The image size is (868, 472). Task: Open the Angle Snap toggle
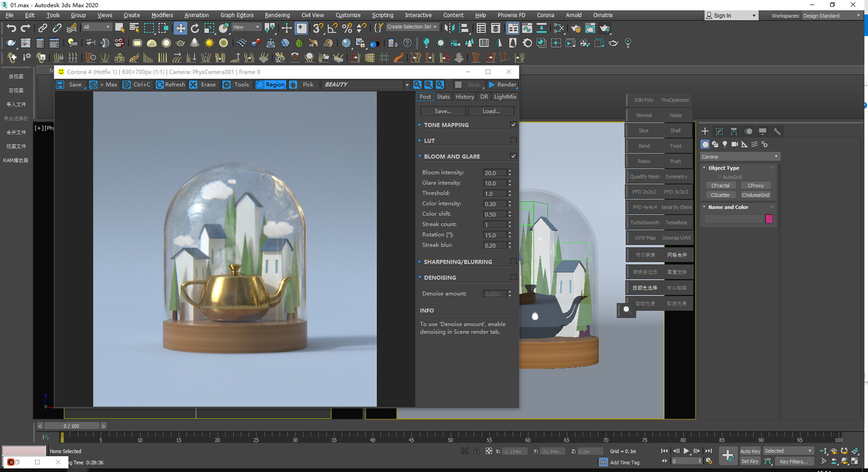click(x=332, y=28)
